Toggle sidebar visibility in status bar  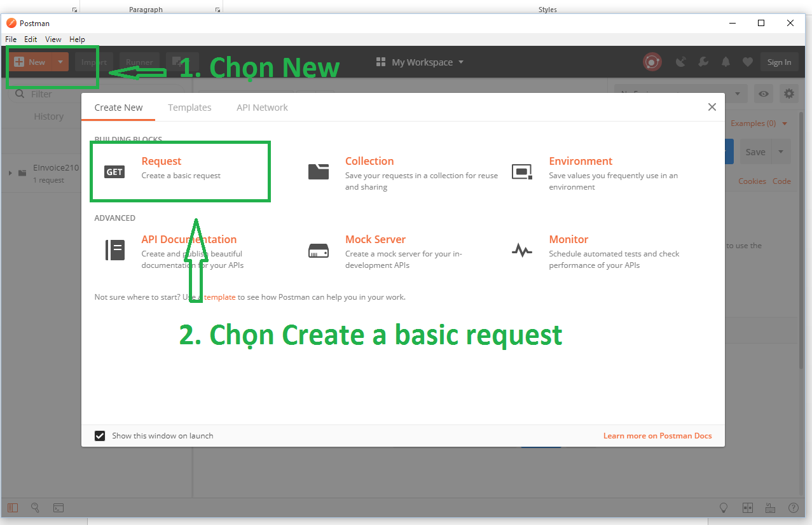click(13, 508)
